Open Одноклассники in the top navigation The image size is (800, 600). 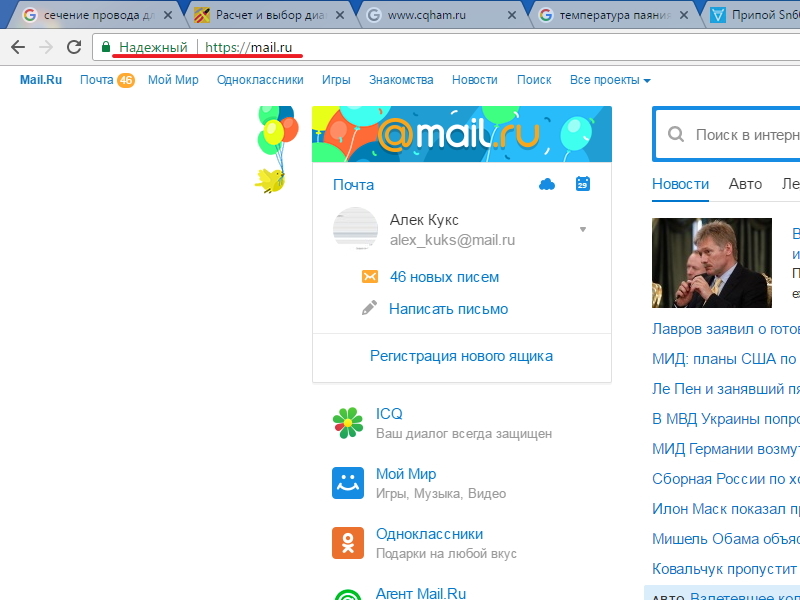click(260, 80)
